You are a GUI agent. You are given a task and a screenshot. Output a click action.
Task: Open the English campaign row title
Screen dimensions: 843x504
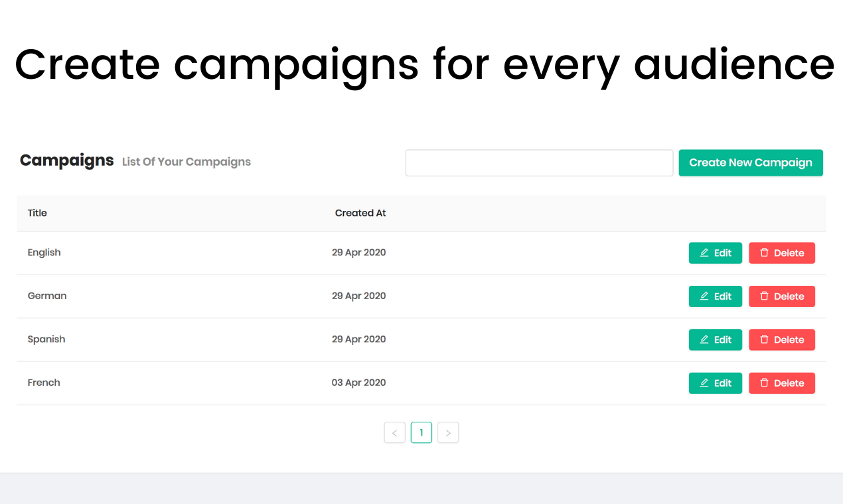(44, 253)
